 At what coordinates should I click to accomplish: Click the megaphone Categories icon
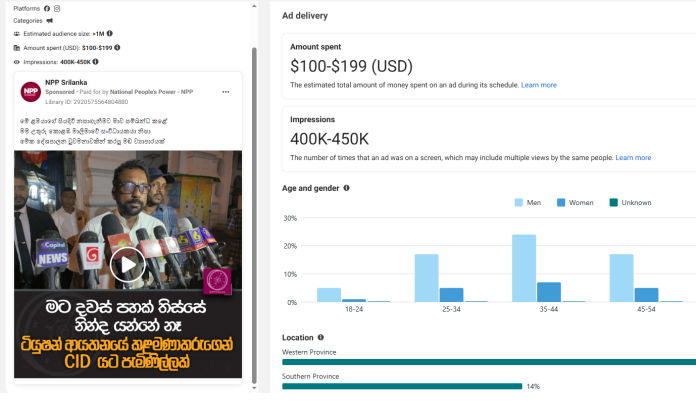pyautogui.click(x=50, y=20)
